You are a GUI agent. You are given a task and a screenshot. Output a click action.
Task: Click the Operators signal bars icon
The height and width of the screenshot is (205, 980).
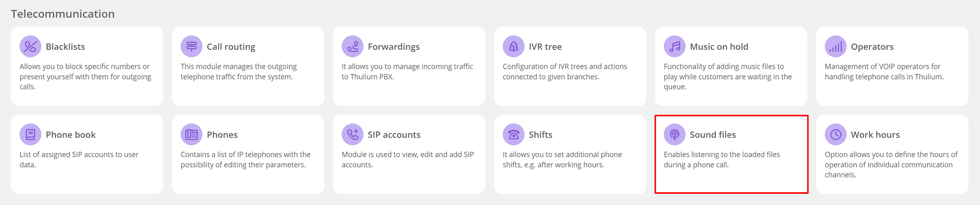[x=836, y=47]
